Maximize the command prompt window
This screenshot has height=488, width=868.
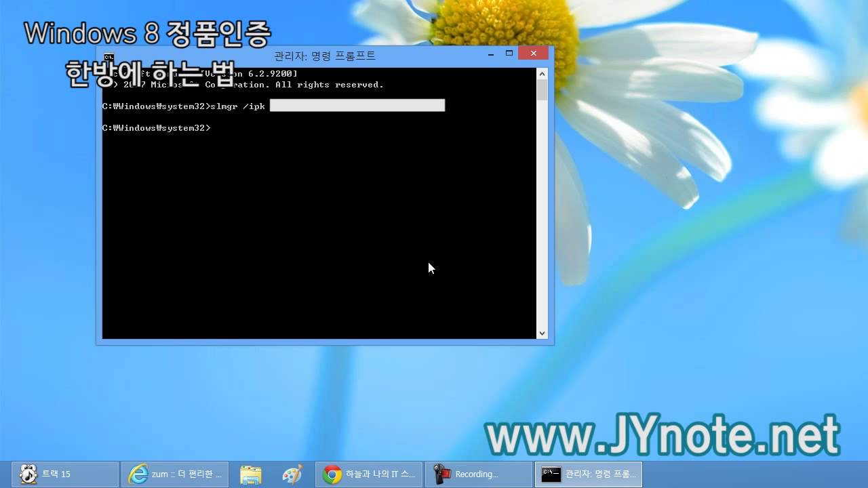coord(509,54)
